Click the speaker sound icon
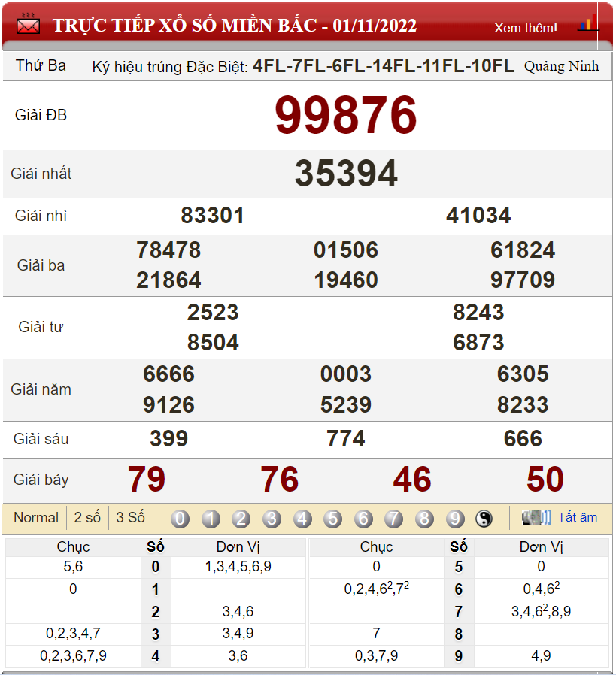 pyautogui.click(x=536, y=517)
